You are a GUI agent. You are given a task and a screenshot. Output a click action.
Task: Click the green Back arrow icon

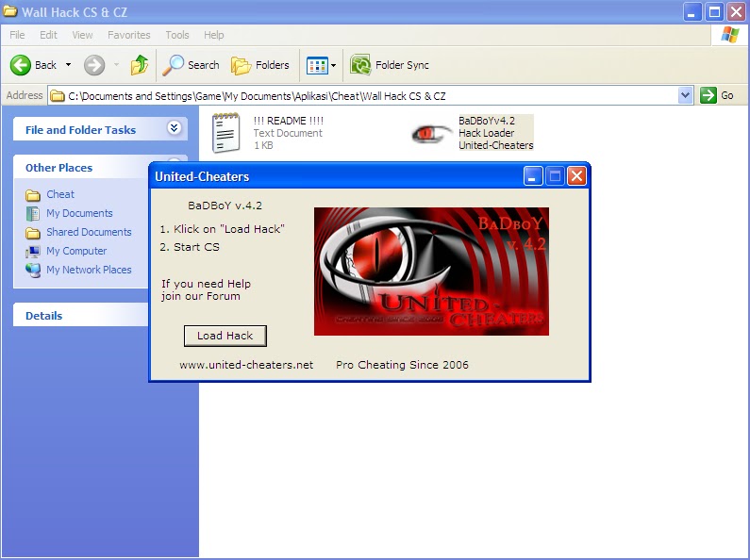click(x=21, y=65)
